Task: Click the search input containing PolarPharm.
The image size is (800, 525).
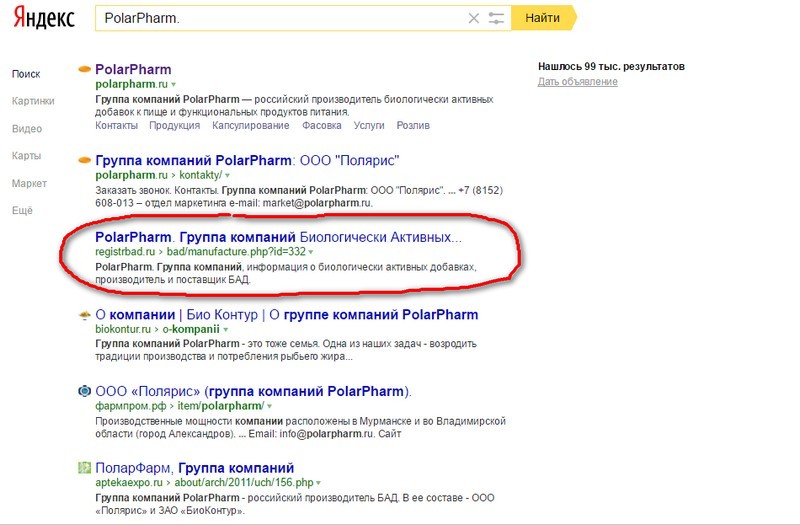Action: [x=280, y=18]
